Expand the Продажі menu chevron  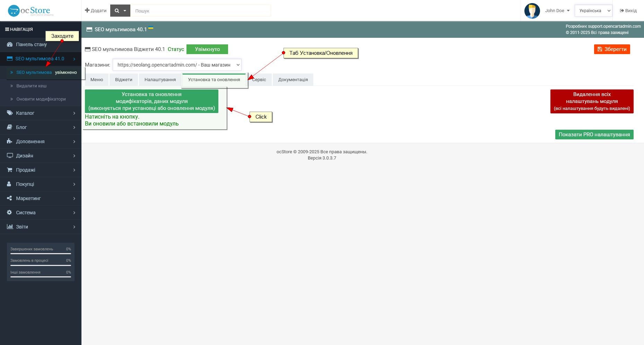pyautogui.click(x=74, y=170)
